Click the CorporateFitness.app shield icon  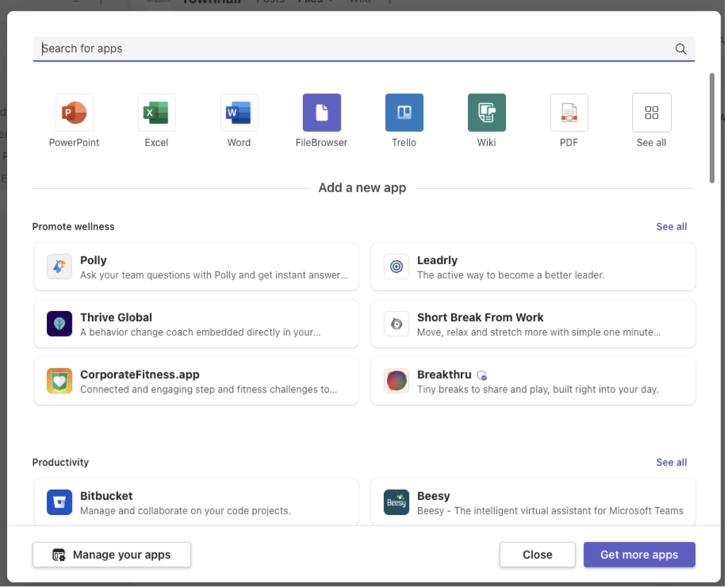coord(60,381)
